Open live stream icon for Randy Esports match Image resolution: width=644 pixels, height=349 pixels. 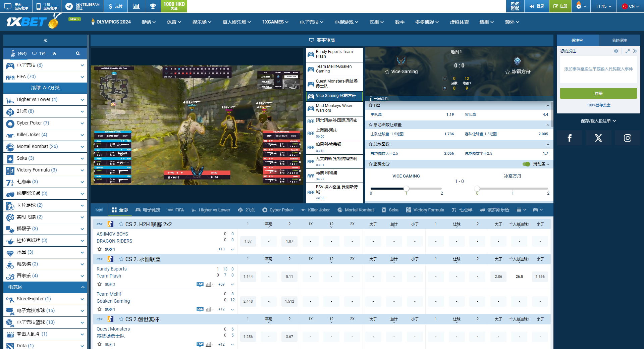[x=200, y=284]
